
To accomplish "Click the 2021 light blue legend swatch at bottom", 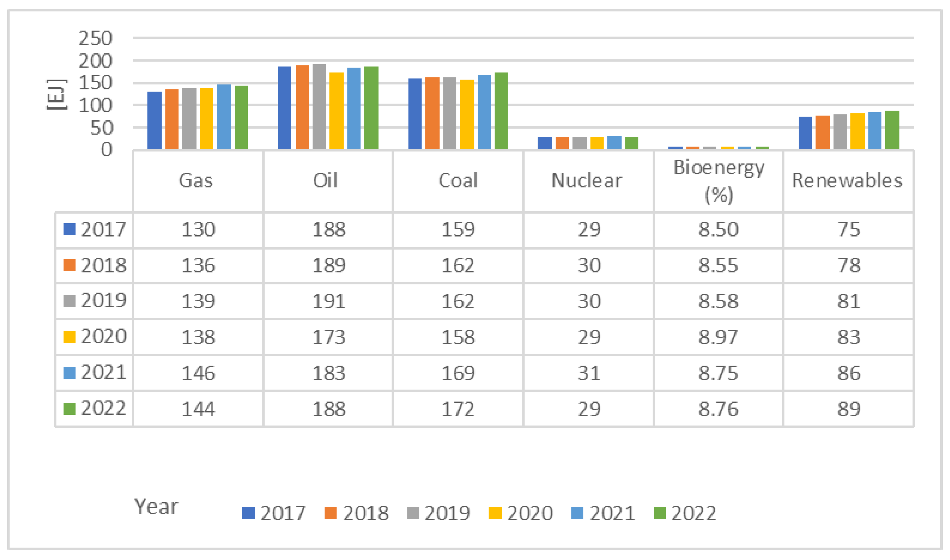I will [577, 513].
